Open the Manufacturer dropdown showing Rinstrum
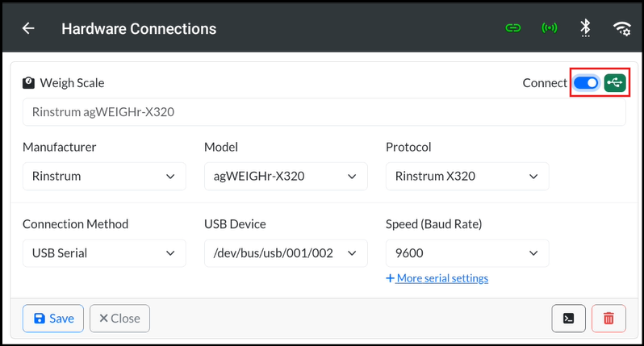Screen dimensions: 644x346 pos(104,176)
